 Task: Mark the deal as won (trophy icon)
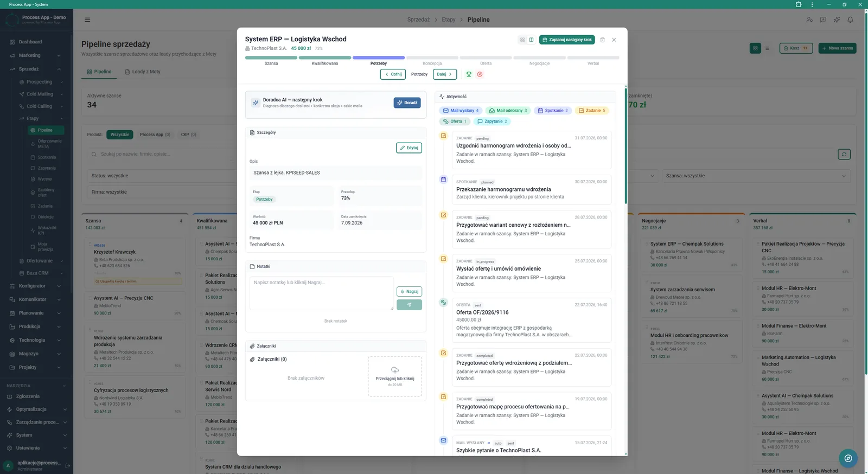469,74
